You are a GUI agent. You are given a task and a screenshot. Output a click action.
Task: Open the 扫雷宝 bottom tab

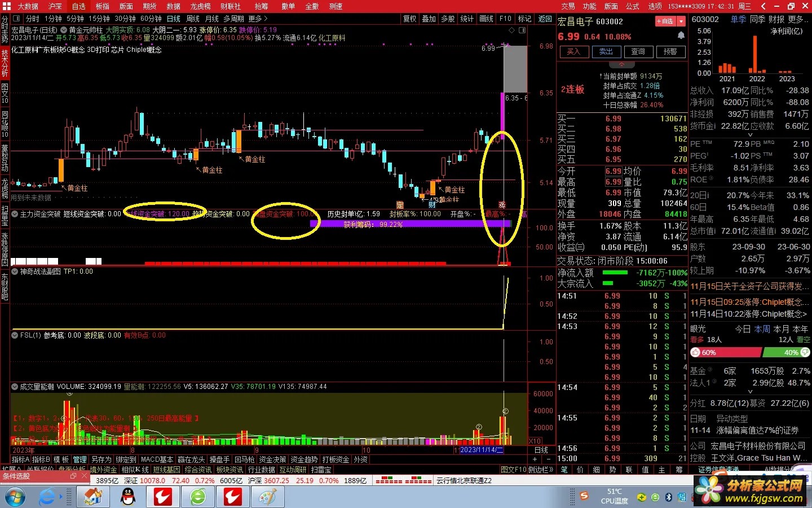[321, 470]
